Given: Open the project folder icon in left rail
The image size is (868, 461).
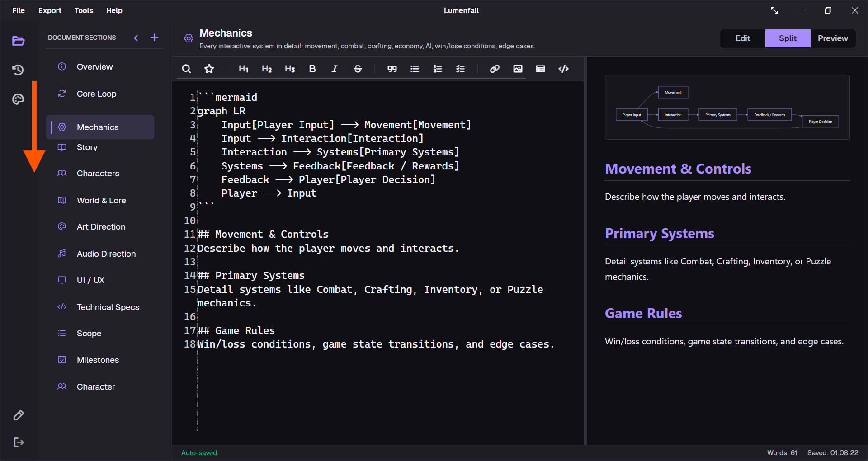Looking at the screenshot, I should (18, 41).
